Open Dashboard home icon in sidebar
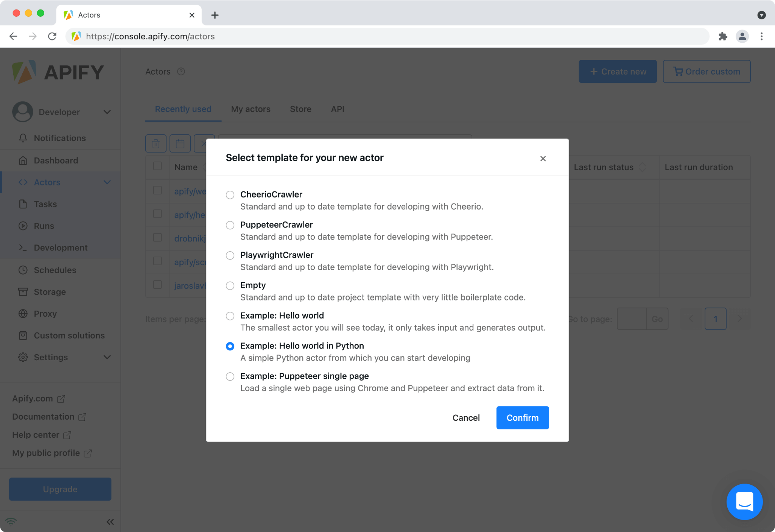775x532 pixels. click(x=23, y=160)
